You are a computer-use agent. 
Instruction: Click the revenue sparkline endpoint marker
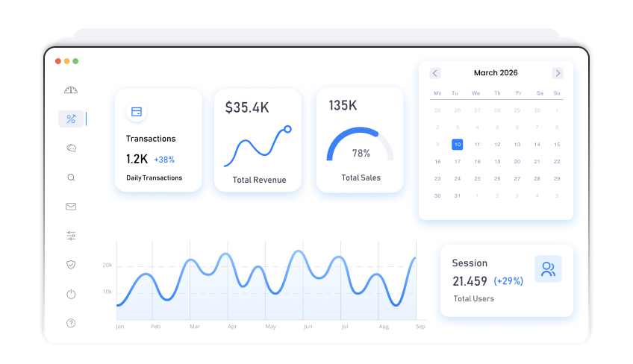(287, 129)
